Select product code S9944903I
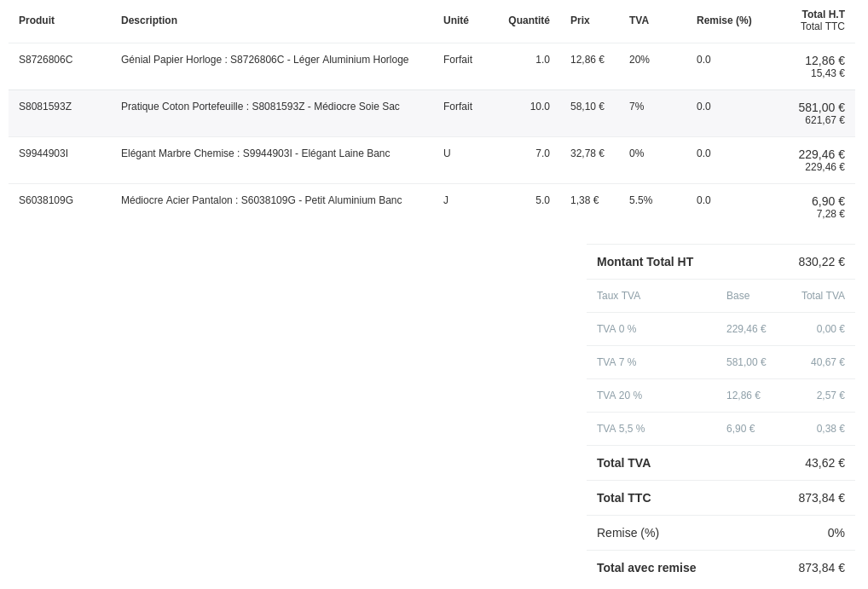This screenshot has height=589, width=868. click(43, 153)
